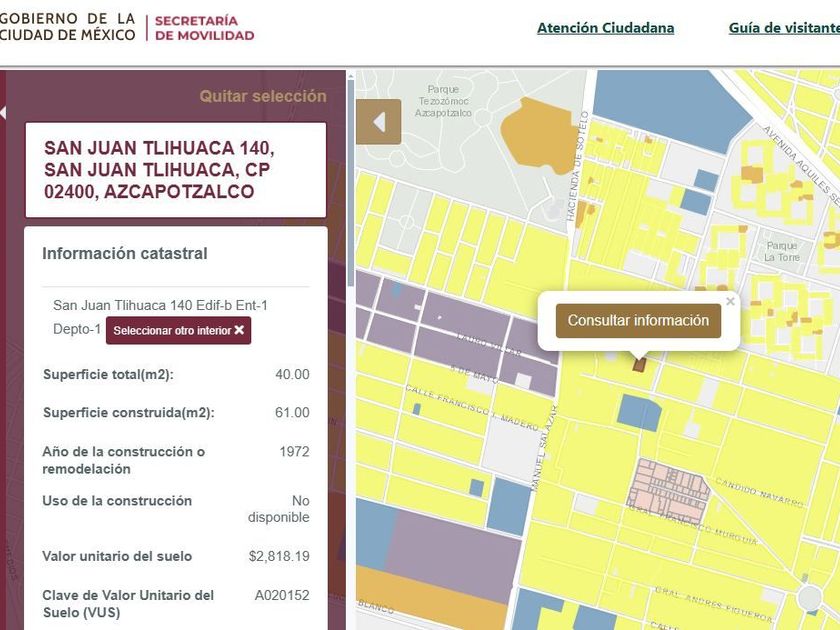This screenshot has height=630, width=840.
Task: Collapse the side panel with the tan arrow button
Action: pyautogui.click(x=379, y=122)
